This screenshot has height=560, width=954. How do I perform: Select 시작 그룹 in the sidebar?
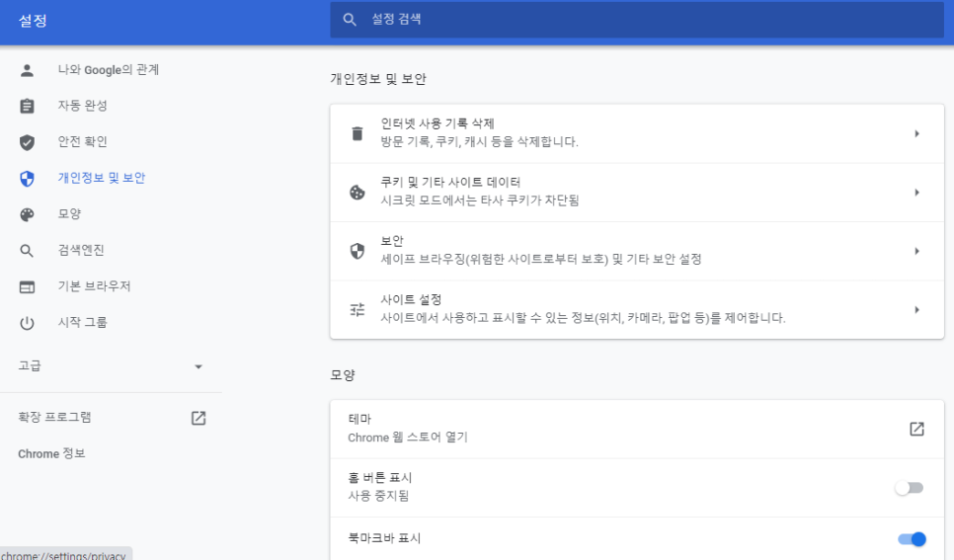point(82,322)
